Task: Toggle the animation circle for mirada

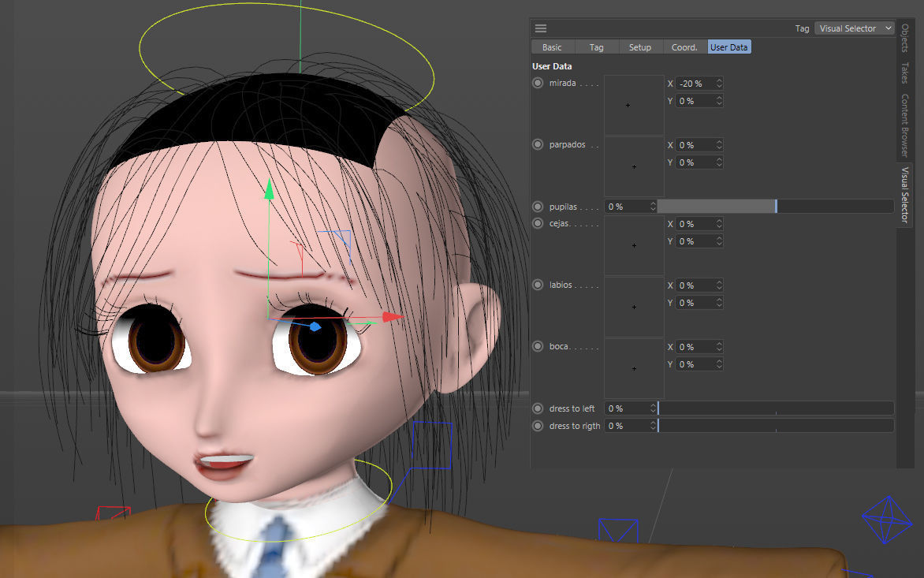Action: tap(538, 83)
